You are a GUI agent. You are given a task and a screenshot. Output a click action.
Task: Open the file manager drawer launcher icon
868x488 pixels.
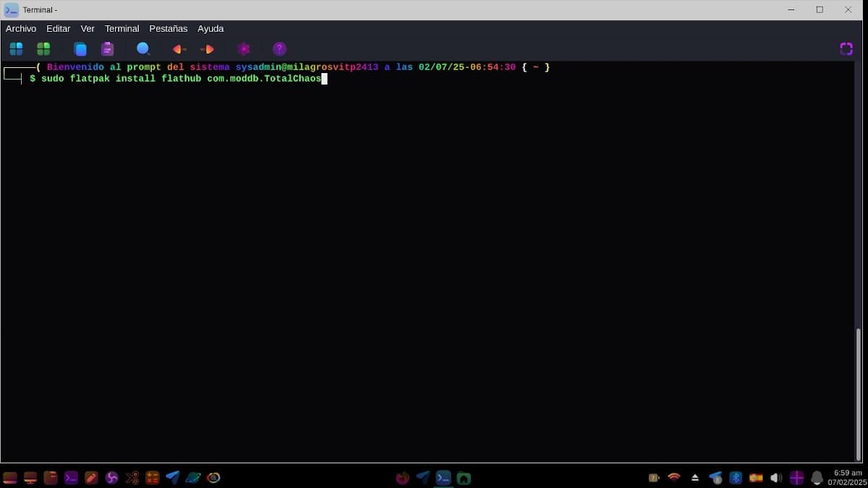pos(51,478)
